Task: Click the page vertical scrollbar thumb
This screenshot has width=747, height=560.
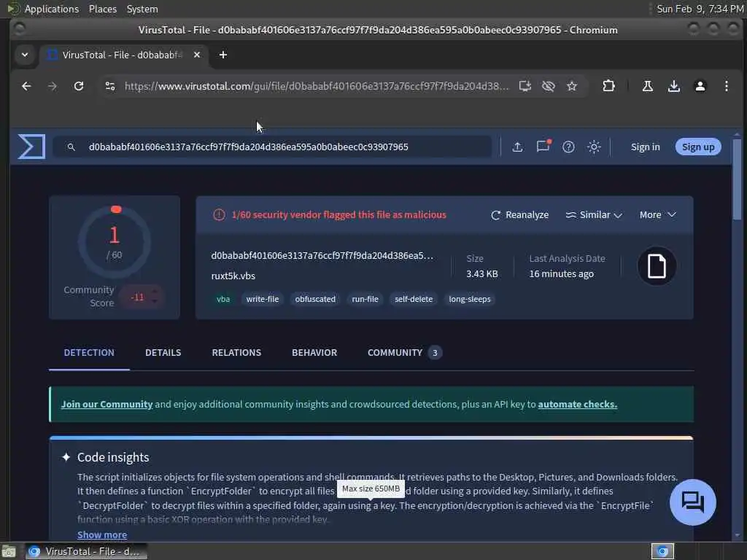Action: (x=737, y=179)
